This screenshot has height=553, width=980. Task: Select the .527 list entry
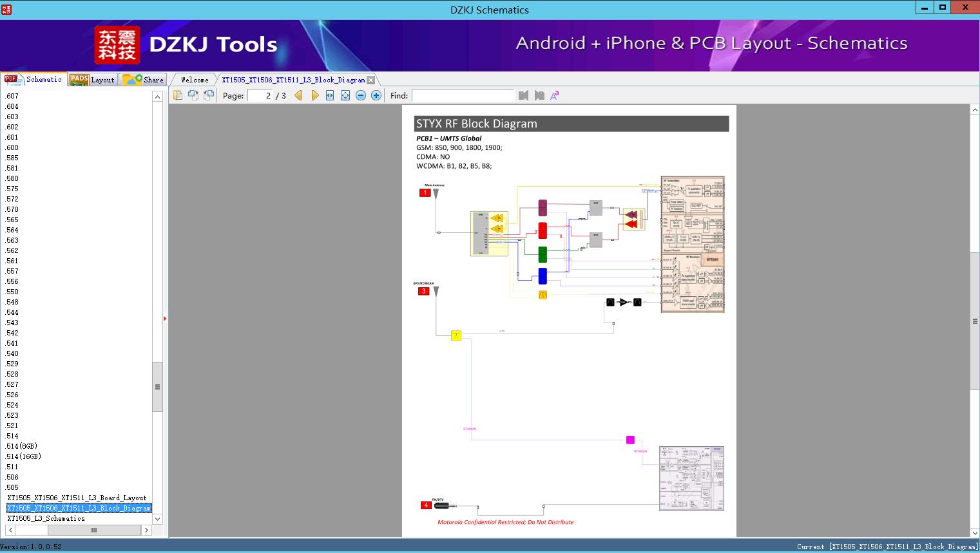12,384
